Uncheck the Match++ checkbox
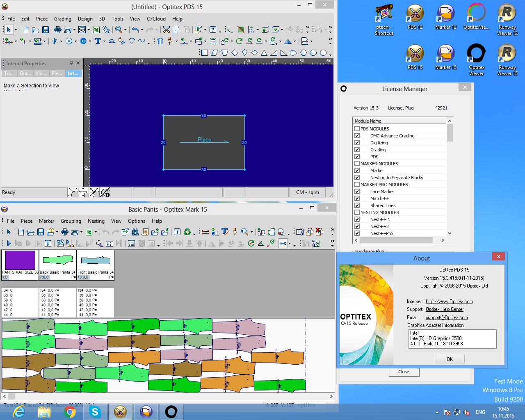Viewport: 525px width, 420px height. 357,198
